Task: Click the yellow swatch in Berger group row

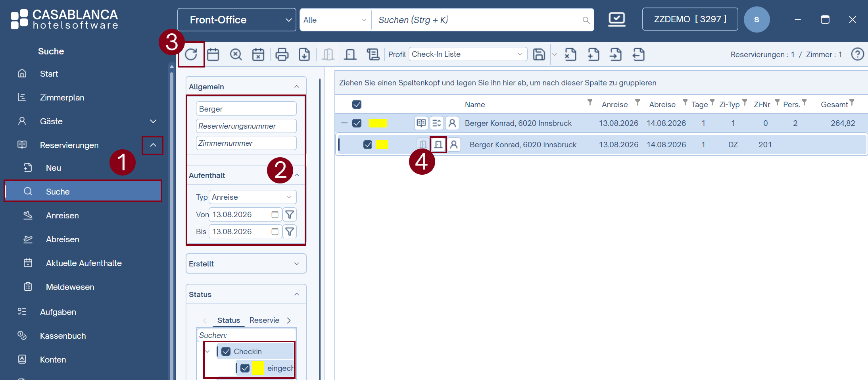Action: point(378,123)
